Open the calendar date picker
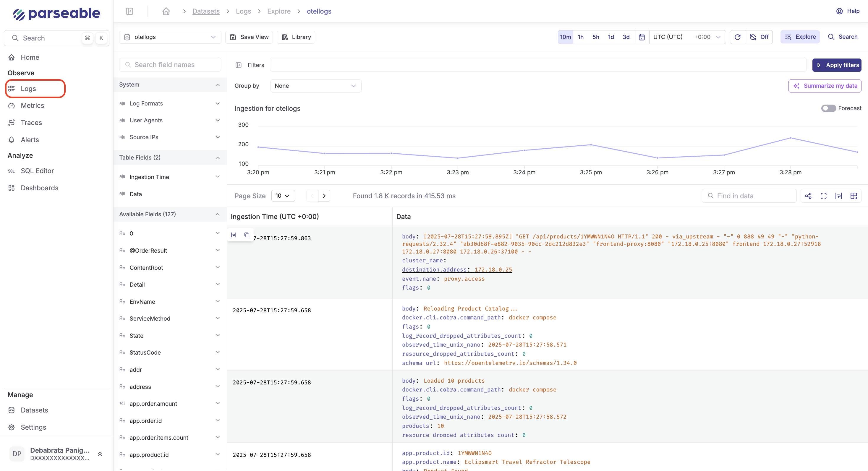The image size is (868, 471). [x=642, y=37]
